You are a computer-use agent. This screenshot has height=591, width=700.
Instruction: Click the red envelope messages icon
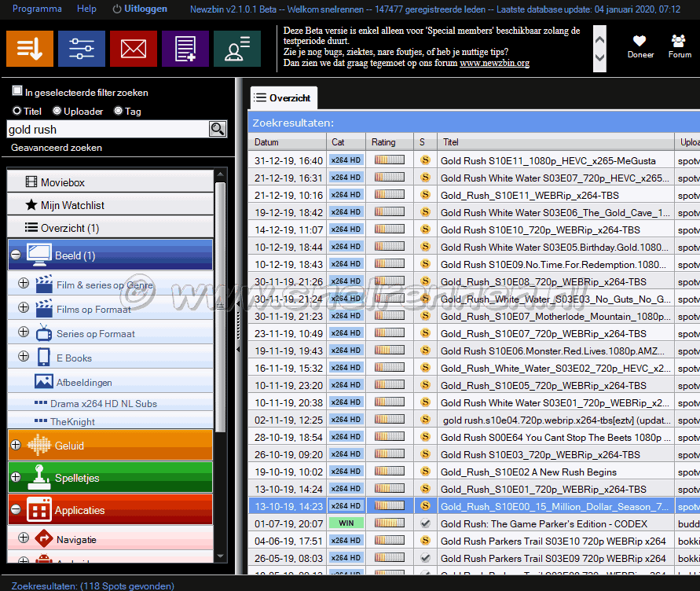pos(134,49)
